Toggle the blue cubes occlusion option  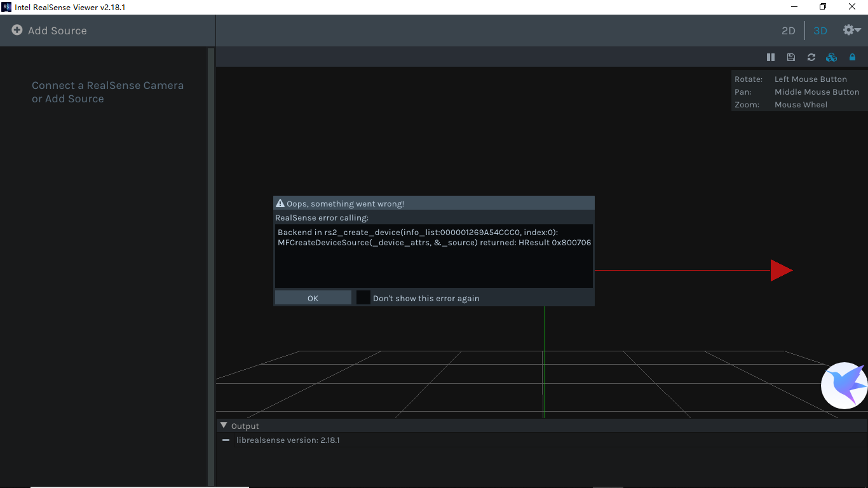(x=831, y=57)
